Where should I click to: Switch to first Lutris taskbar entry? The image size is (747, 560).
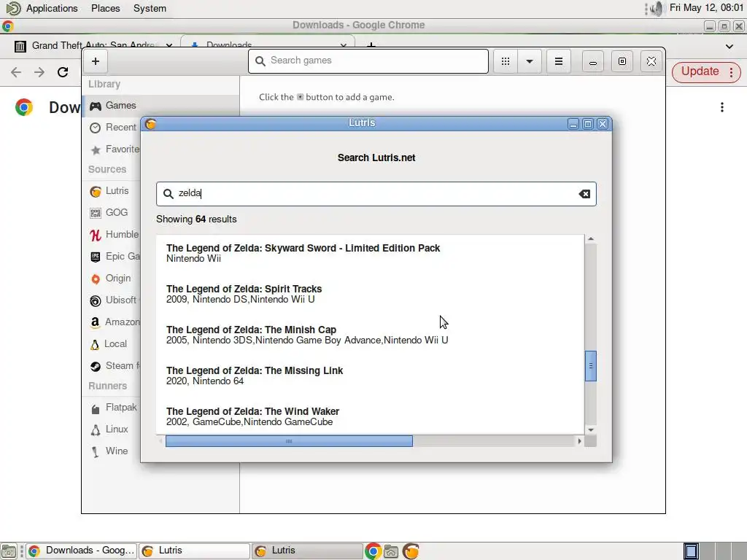click(194, 551)
